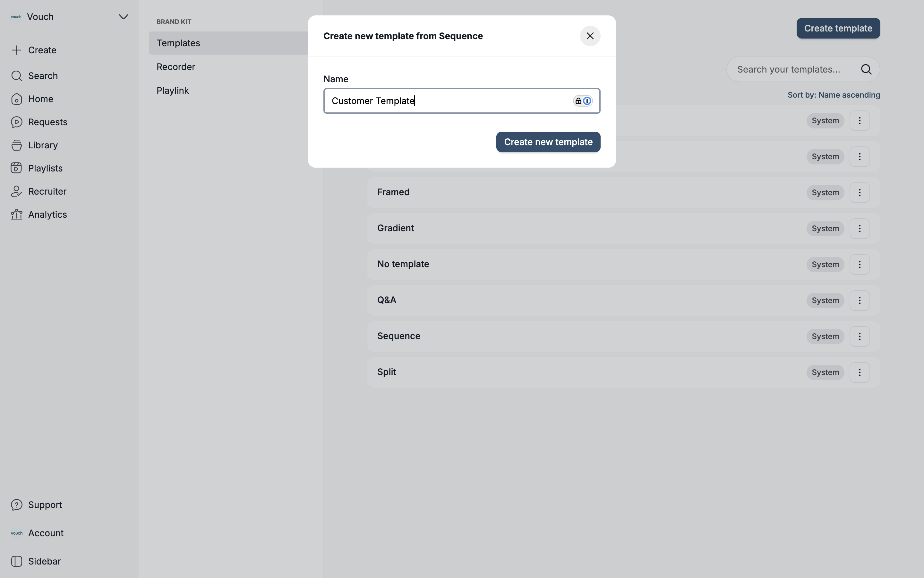The height and width of the screenshot is (578, 924).
Task: Click the Analytics chart icon
Action: tap(16, 215)
